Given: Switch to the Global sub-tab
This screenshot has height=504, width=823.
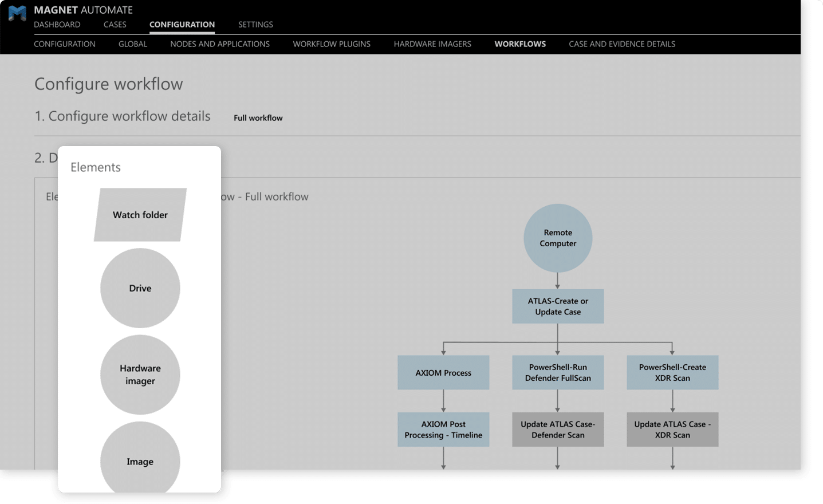Looking at the screenshot, I should tap(133, 44).
